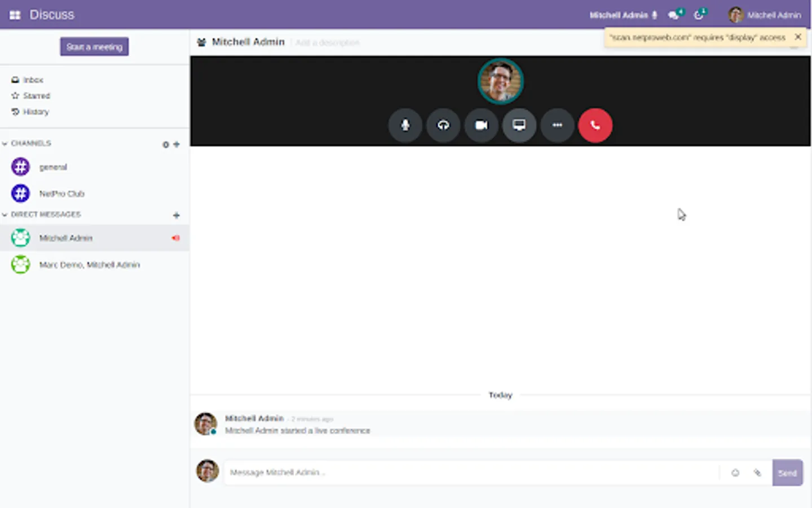Click the NetPro Club channel hash icon

tap(21, 194)
